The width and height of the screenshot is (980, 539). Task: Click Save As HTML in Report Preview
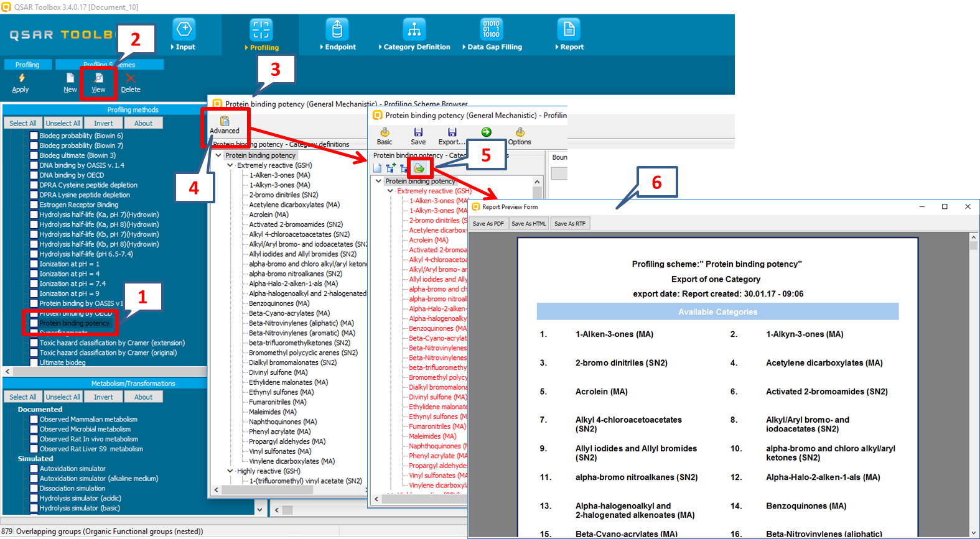pyautogui.click(x=529, y=224)
